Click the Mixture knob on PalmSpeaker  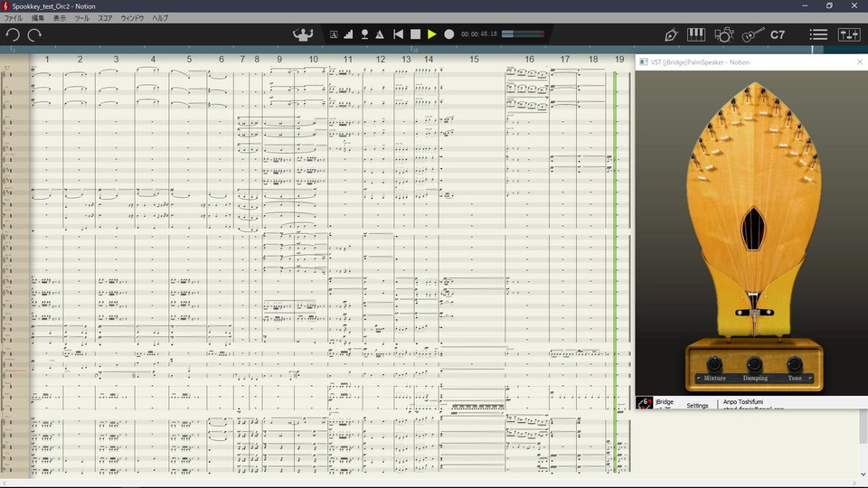coord(714,363)
